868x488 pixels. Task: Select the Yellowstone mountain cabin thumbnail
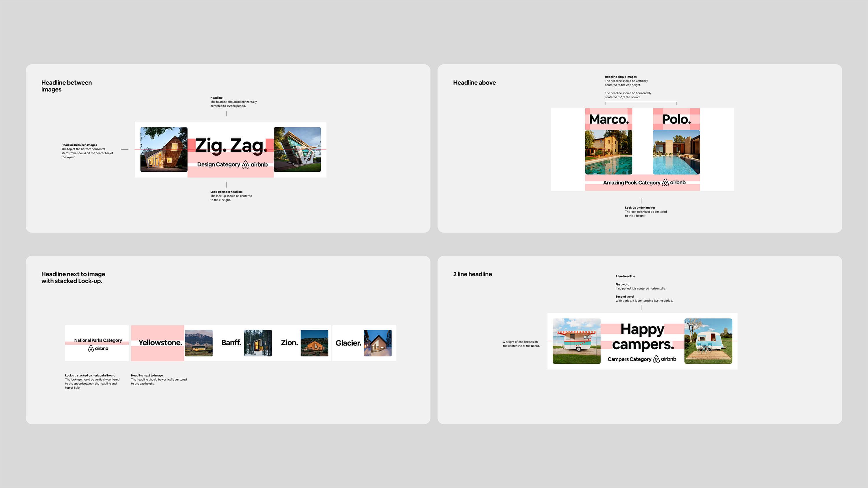199,343
